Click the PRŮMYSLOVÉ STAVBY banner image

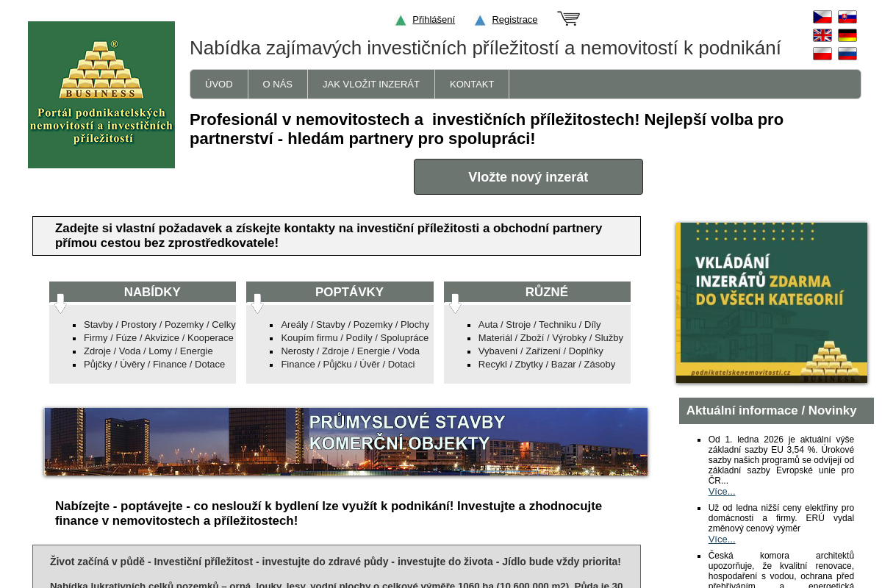(345, 442)
